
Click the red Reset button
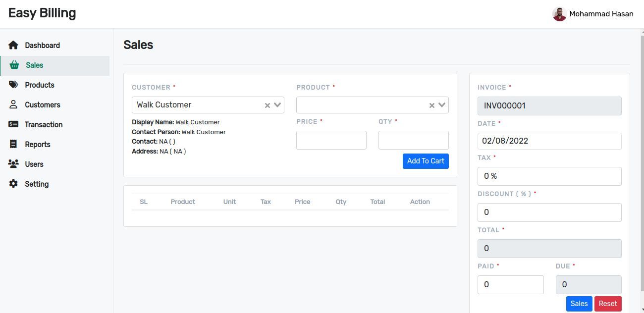[608, 304]
